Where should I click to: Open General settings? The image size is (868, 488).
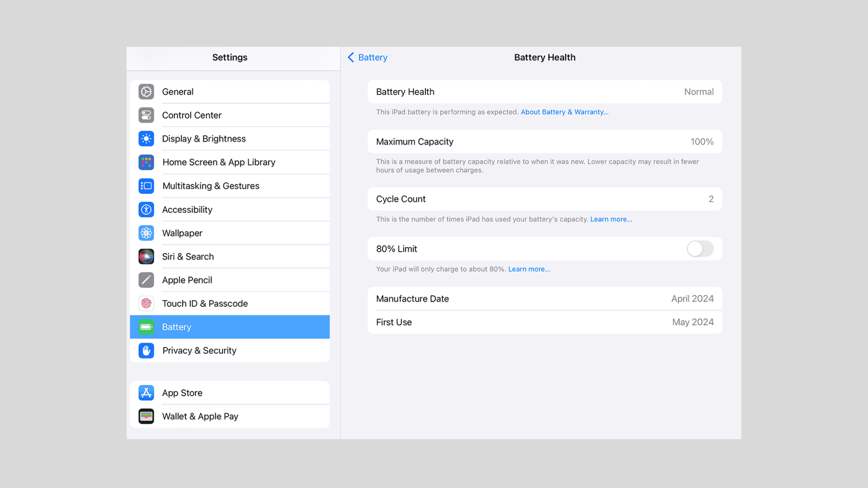coord(230,92)
